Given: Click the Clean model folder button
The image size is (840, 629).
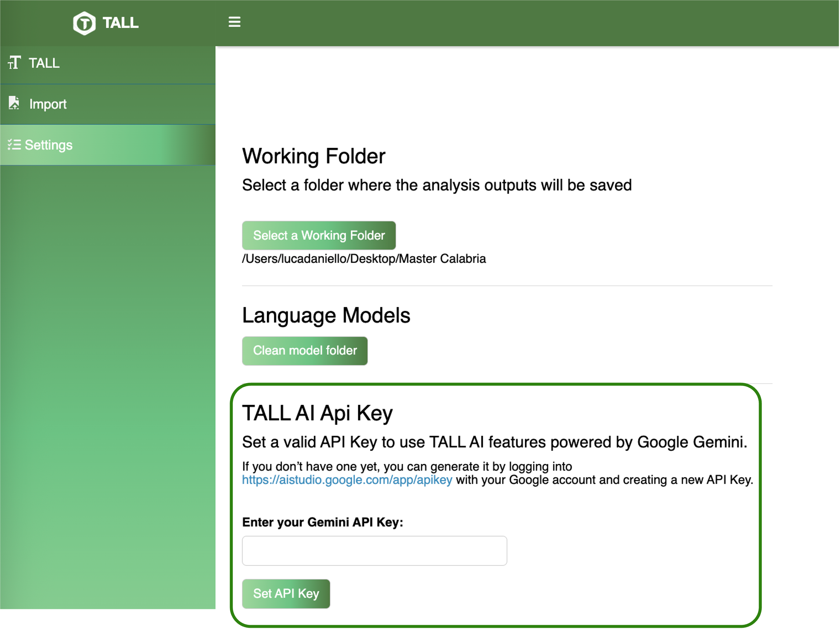Looking at the screenshot, I should [305, 351].
